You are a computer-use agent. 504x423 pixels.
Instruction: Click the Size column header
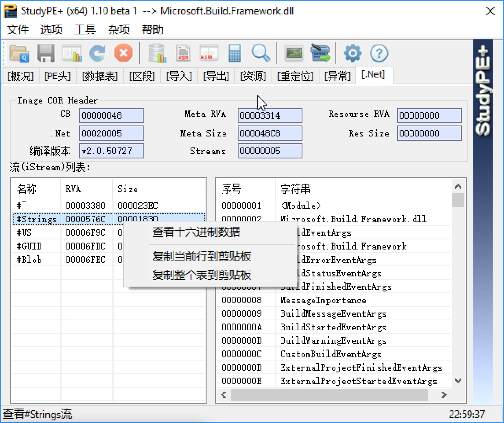click(159, 189)
